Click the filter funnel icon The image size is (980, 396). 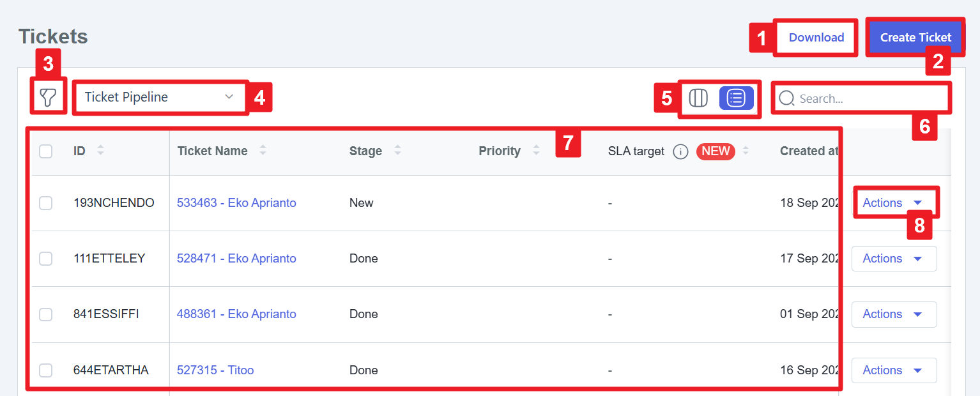tap(48, 98)
